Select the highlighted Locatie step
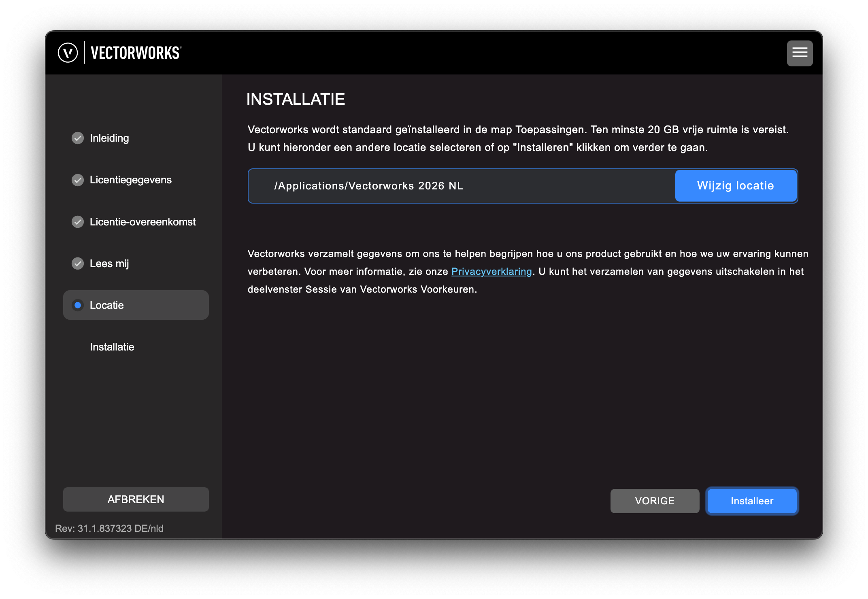Screen dimensions: 868x599 (x=136, y=305)
